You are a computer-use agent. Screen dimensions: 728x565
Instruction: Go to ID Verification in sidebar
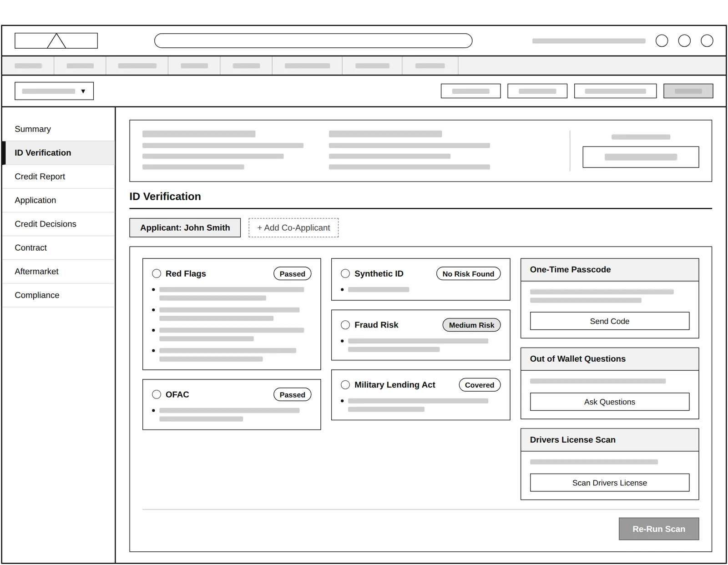[59, 153]
